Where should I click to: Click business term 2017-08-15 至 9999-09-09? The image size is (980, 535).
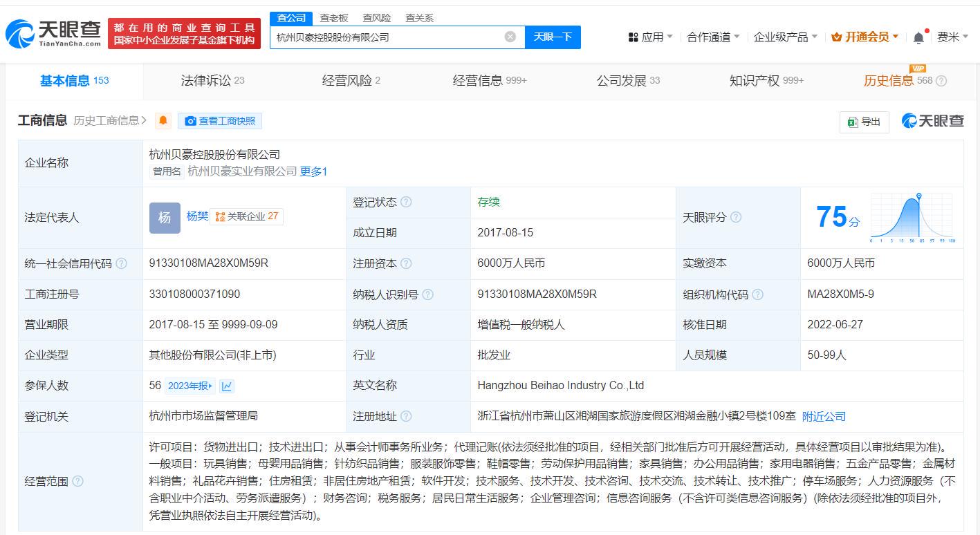point(213,325)
